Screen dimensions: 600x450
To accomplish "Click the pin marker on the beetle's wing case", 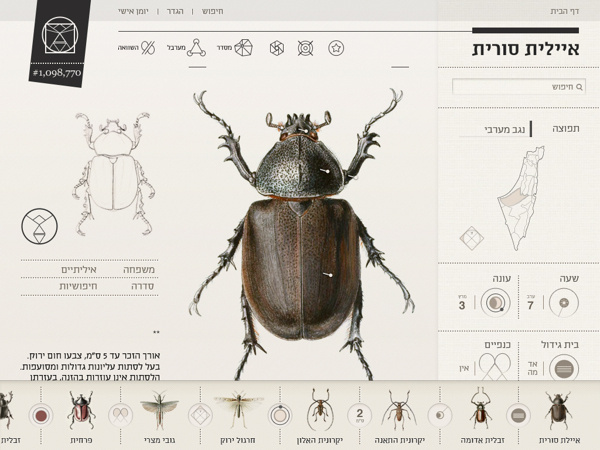I will [x=327, y=274].
